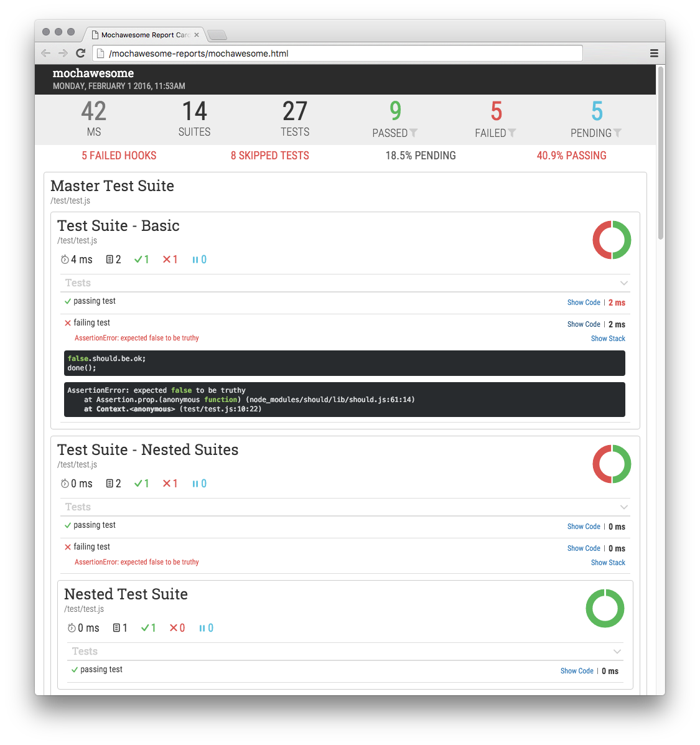Click the Test Suite - Basic heading
Image resolution: width=700 pixels, height=745 pixels.
tap(118, 226)
